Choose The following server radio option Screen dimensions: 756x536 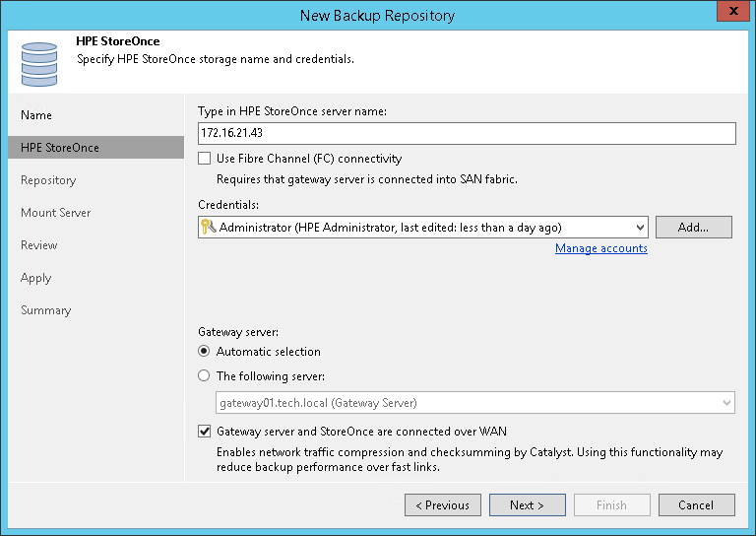point(205,375)
